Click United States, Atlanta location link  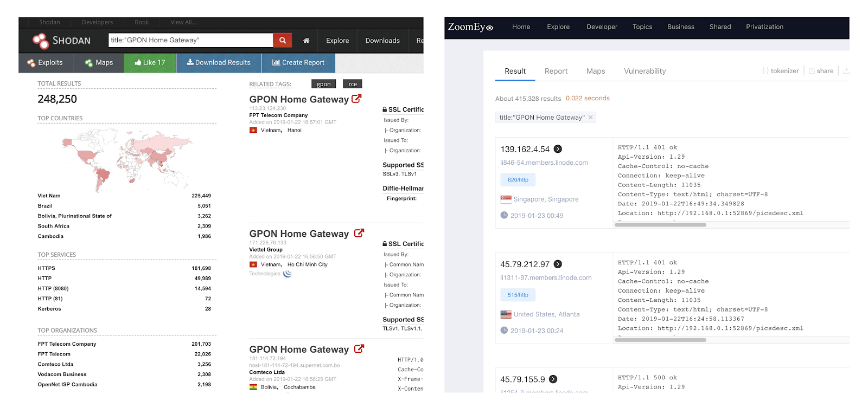546,314
